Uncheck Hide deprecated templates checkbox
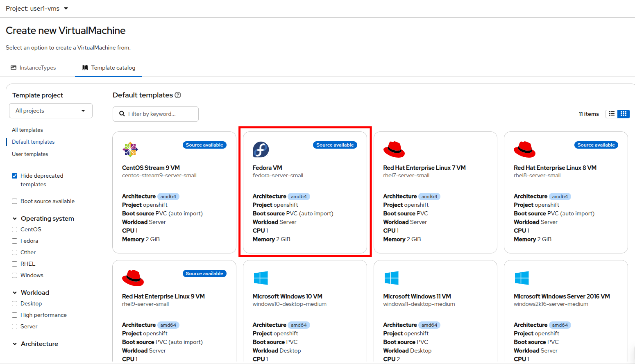The image size is (635, 364). point(15,176)
